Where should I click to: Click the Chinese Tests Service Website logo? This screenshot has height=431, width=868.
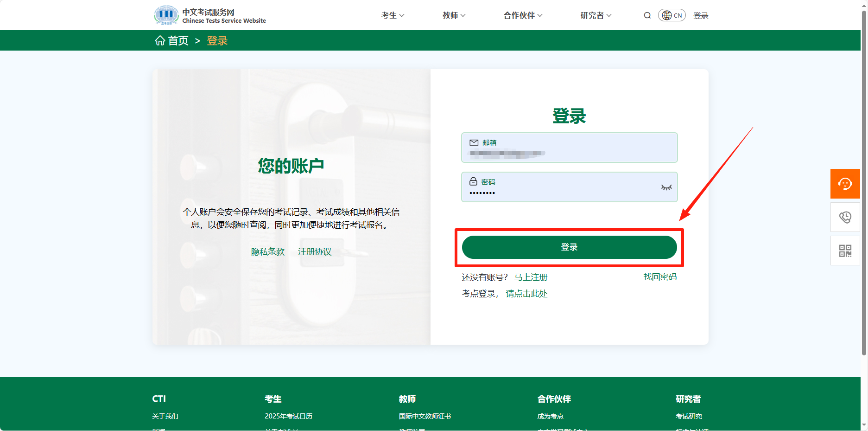pyautogui.click(x=210, y=15)
